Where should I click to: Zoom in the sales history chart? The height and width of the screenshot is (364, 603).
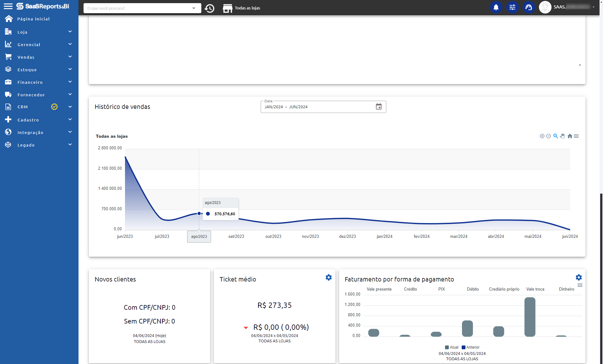coord(542,136)
